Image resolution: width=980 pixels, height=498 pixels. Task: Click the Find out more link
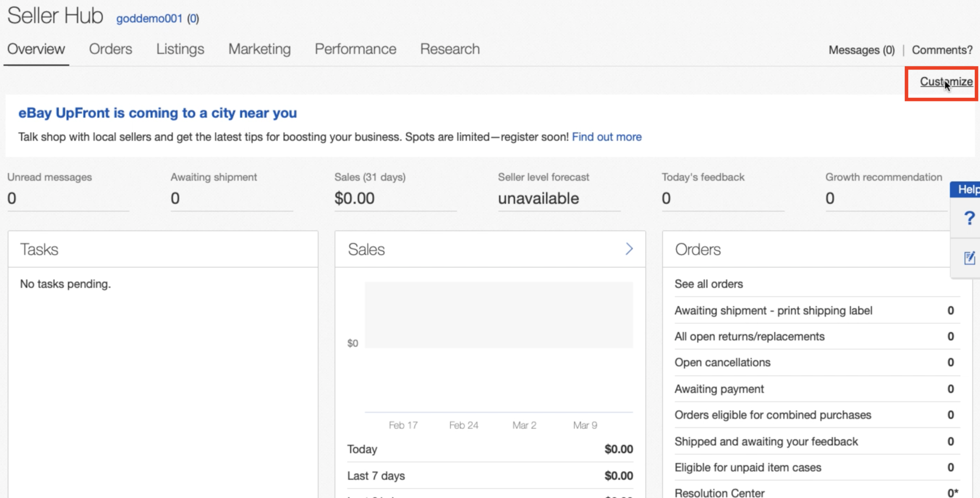pyautogui.click(x=606, y=137)
